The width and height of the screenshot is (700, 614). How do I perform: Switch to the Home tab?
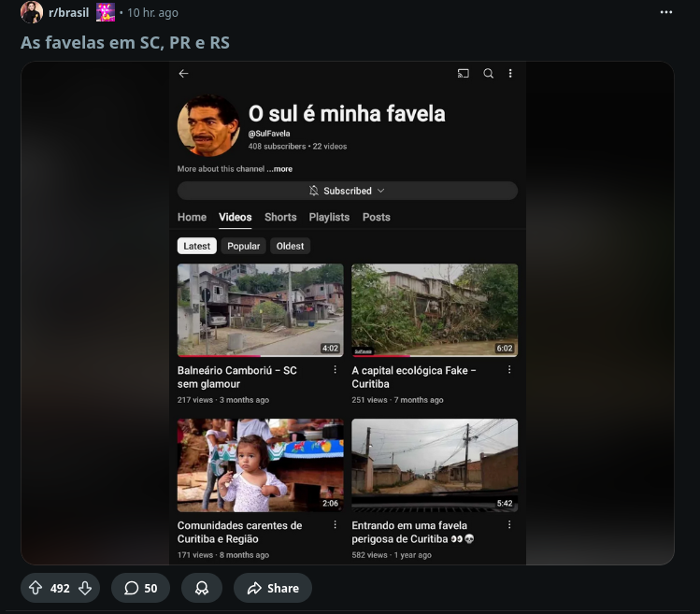click(192, 217)
